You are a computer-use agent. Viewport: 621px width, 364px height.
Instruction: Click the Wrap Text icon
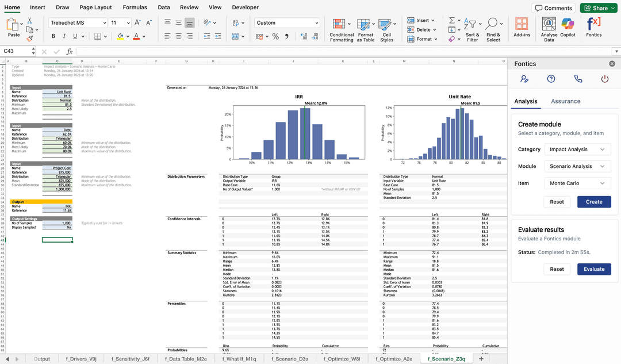[x=236, y=22]
